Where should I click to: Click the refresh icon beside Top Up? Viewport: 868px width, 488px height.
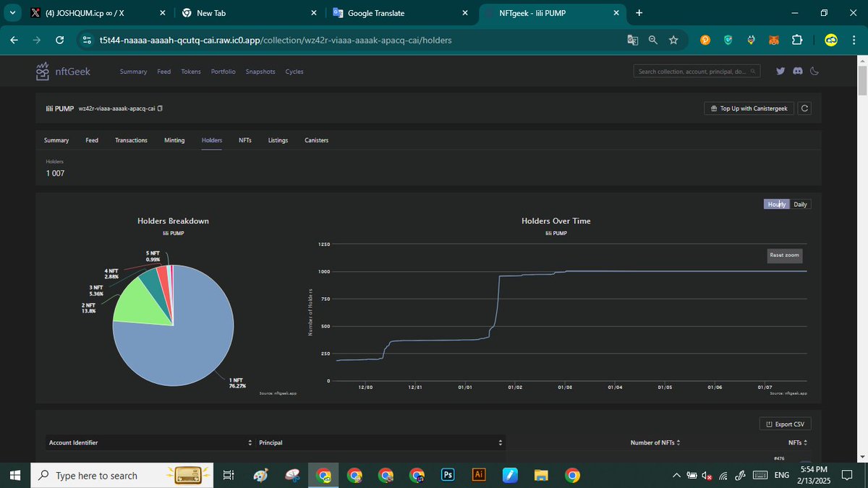(x=804, y=108)
